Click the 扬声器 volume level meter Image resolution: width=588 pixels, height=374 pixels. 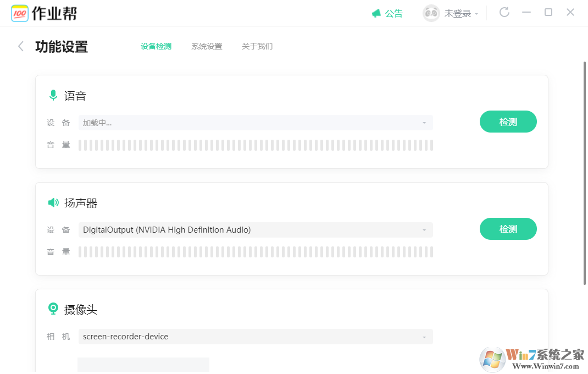[256, 252]
